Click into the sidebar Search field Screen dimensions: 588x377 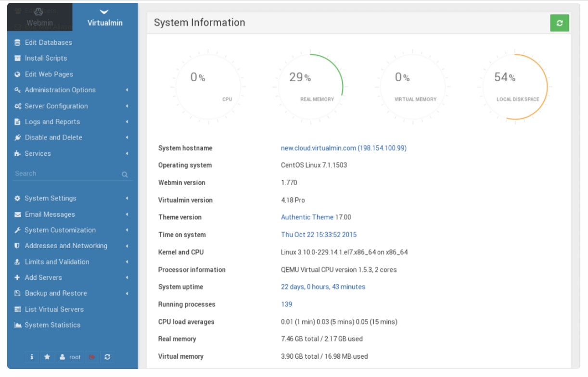pyautogui.click(x=65, y=174)
